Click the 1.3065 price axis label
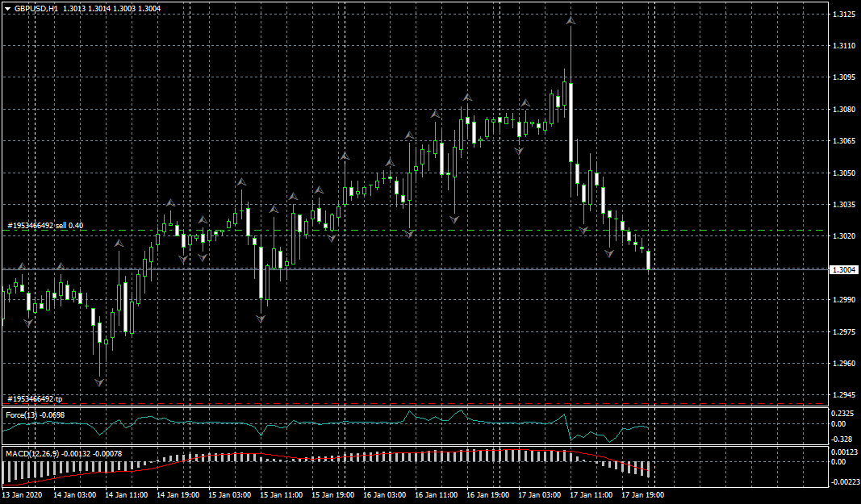Screen dimensions: 861x504 coord(843,141)
